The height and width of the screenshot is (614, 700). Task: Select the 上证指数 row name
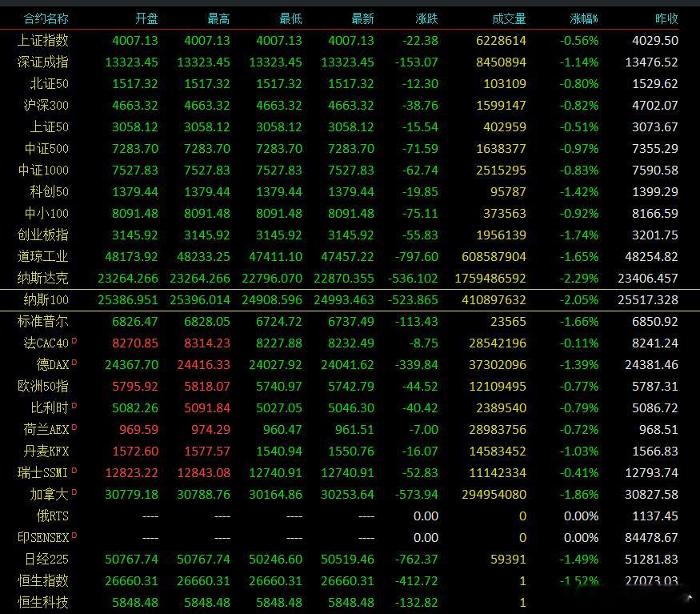(x=43, y=41)
